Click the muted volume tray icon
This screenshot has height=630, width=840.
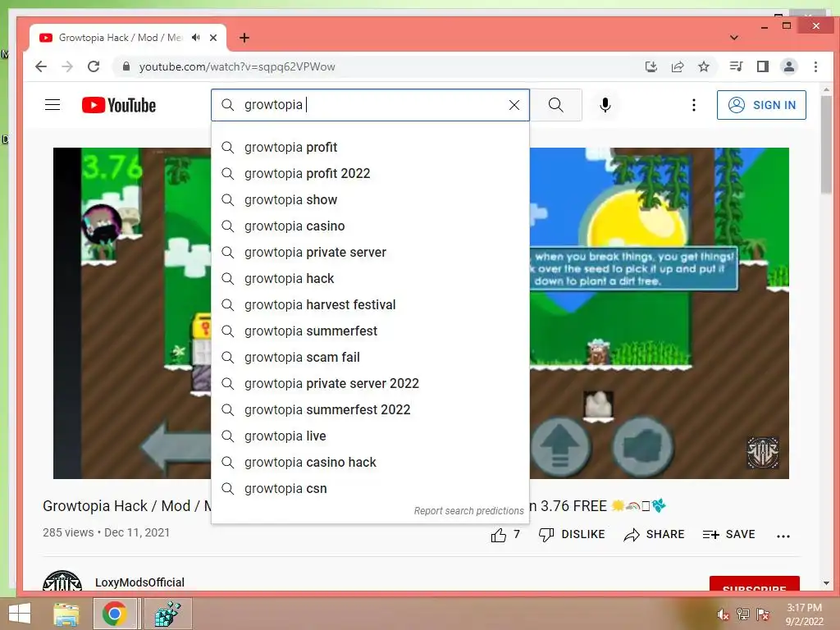[x=724, y=614]
